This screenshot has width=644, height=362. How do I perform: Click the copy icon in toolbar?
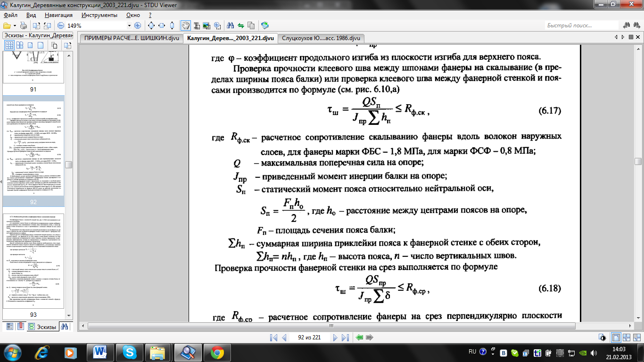[x=251, y=25]
